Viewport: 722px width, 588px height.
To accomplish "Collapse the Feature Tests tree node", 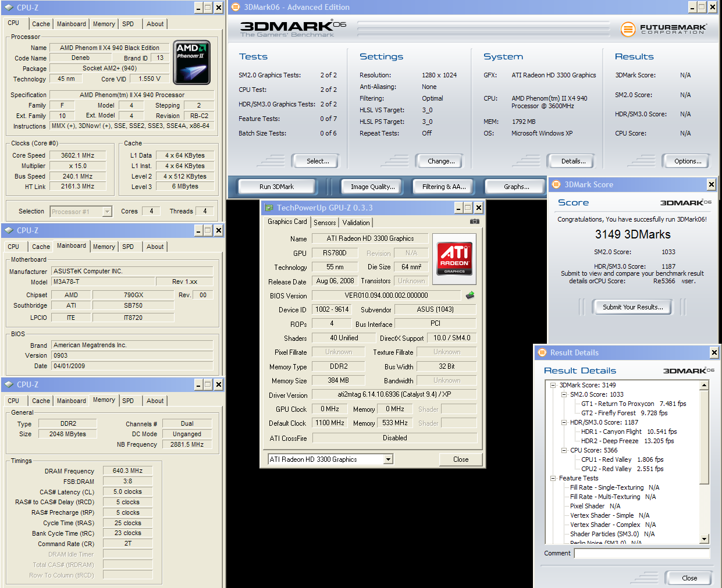I will coord(553,478).
